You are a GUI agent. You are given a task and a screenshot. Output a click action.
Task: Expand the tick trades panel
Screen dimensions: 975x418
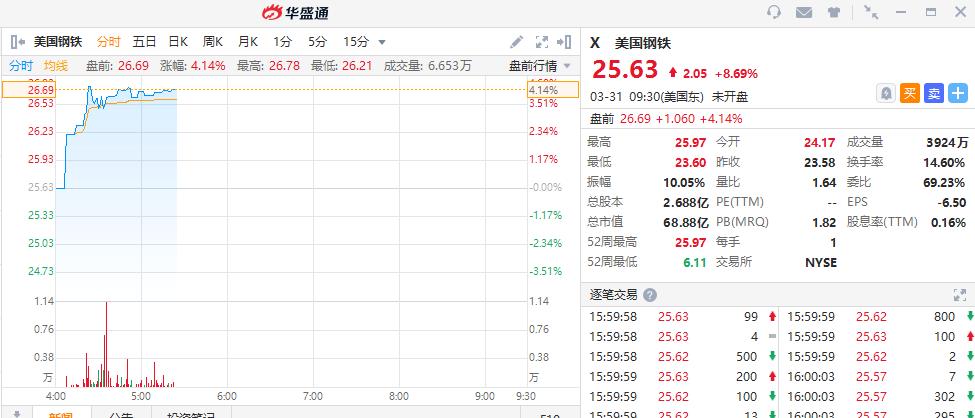(x=959, y=295)
